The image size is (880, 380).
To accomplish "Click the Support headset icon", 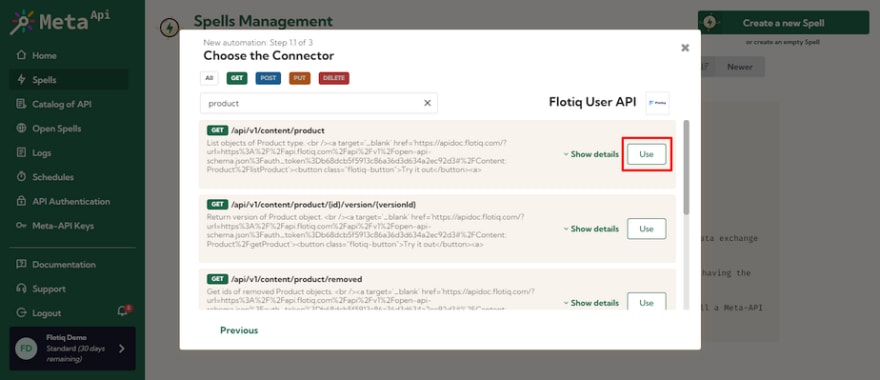I will tap(21, 289).
